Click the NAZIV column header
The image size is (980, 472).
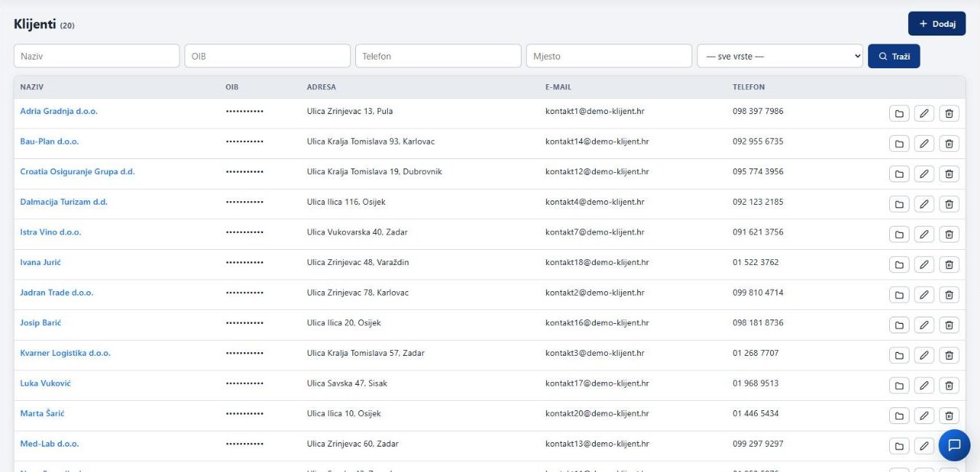(32, 87)
